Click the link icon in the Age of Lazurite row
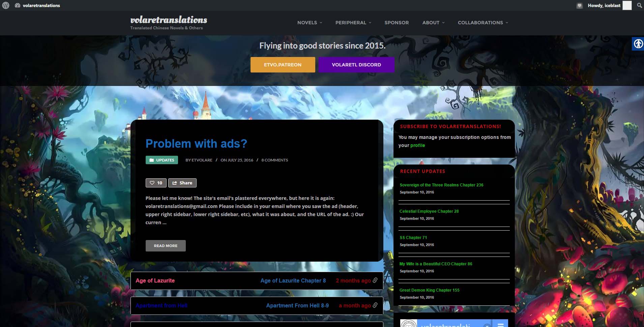Screen dimensions: 644x327 click(375, 280)
